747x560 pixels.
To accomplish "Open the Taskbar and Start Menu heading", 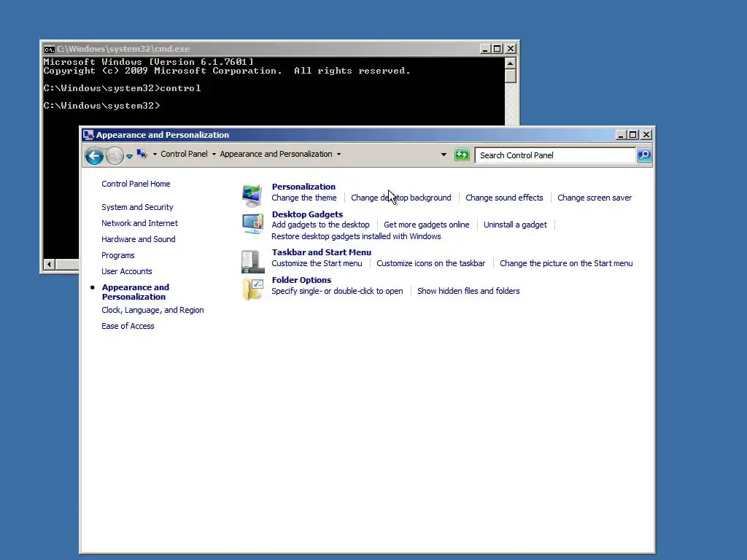I will coord(322,252).
